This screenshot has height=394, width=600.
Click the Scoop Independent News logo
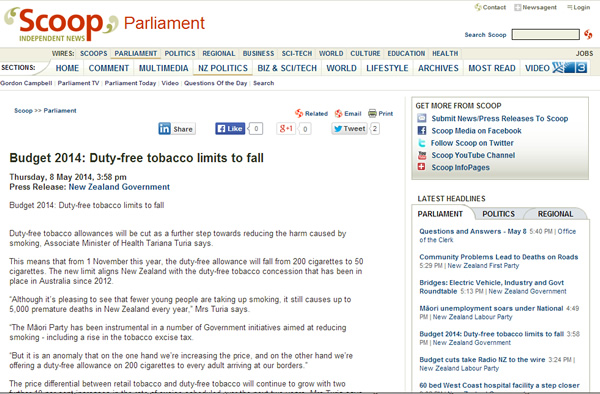coord(61,24)
